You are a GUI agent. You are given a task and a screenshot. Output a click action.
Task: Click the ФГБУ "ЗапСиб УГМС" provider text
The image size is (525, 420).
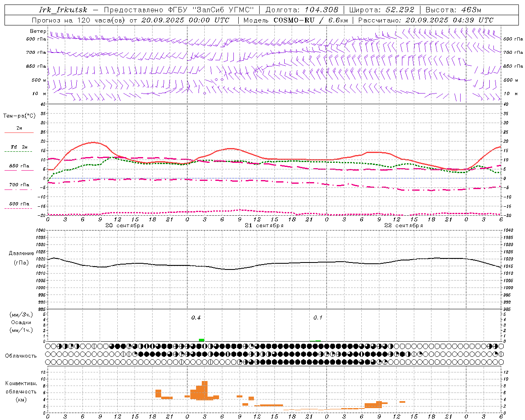click(211, 10)
